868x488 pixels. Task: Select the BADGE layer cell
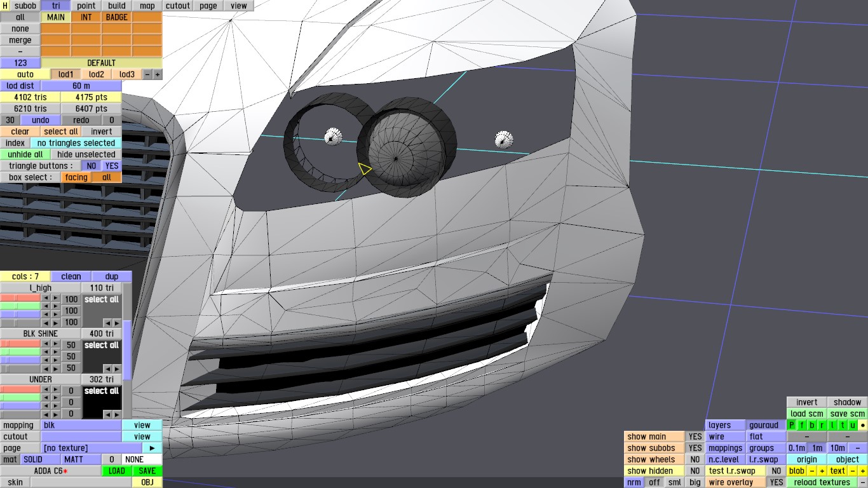point(117,17)
